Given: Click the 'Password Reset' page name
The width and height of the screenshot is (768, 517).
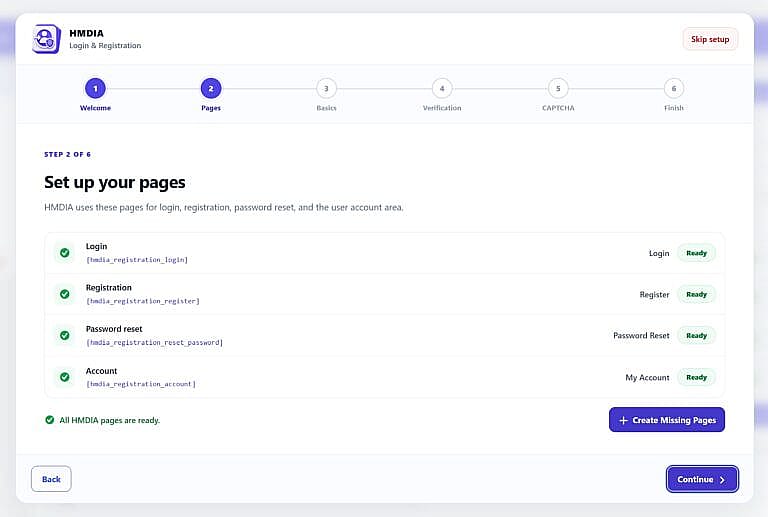Looking at the screenshot, I should click(641, 335).
